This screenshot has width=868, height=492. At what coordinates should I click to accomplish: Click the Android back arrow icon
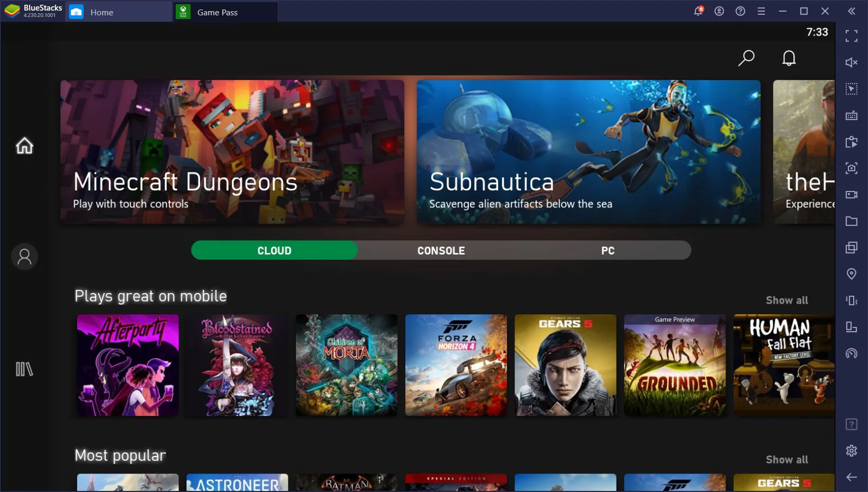(851, 477)
